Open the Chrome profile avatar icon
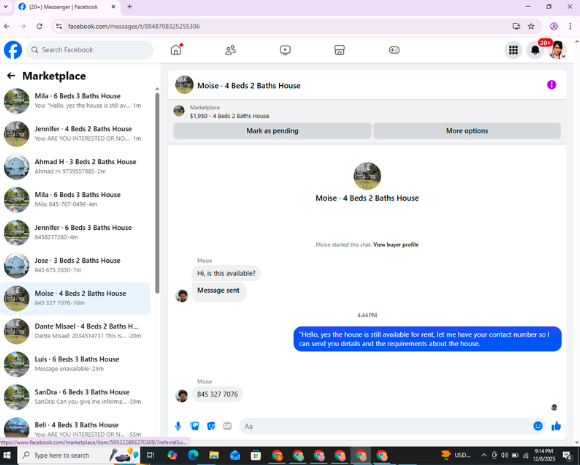This screenshot has height=465, width=580. tap(554, 26)
